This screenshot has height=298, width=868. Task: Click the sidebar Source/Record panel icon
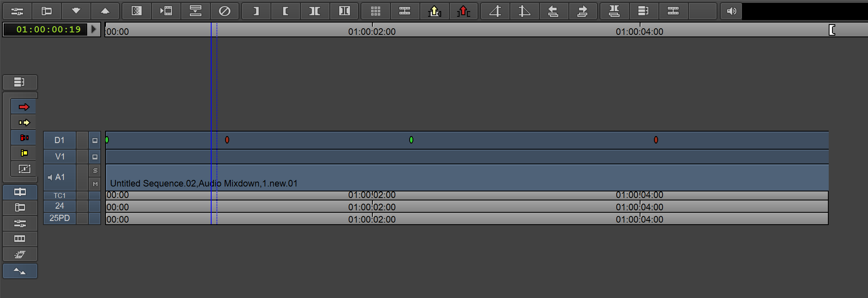point(20,207)
